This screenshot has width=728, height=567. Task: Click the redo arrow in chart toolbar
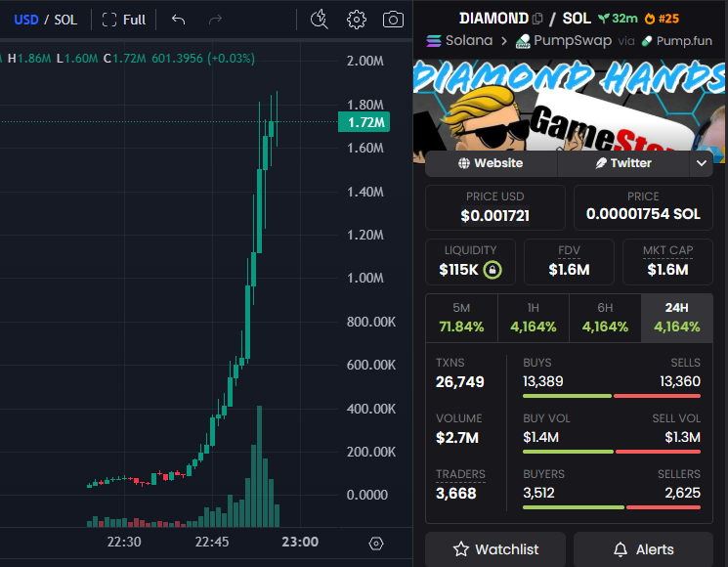[x=215, y=20]
